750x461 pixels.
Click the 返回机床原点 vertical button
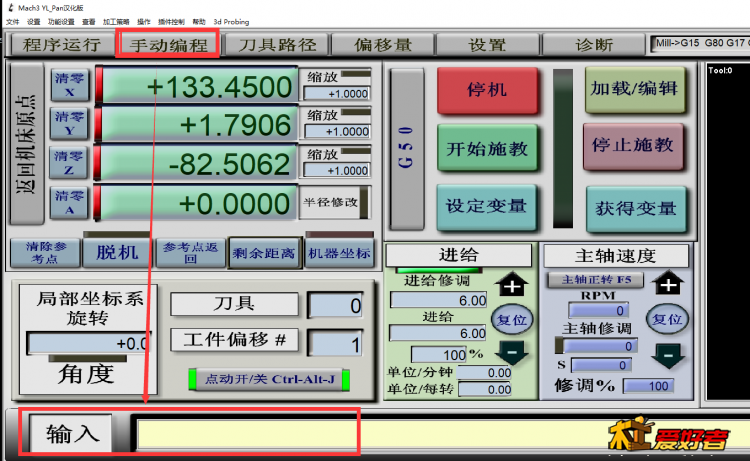pyautogui.click(x=27, y=143)
